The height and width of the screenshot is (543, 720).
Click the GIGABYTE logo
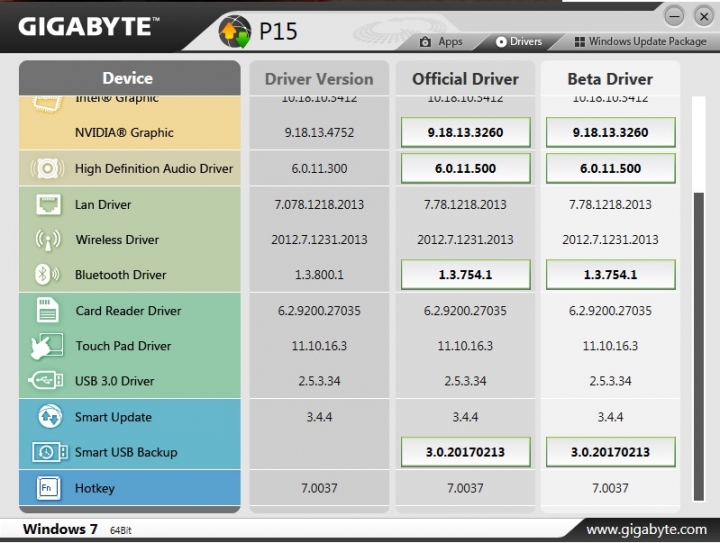click(89, 26)
